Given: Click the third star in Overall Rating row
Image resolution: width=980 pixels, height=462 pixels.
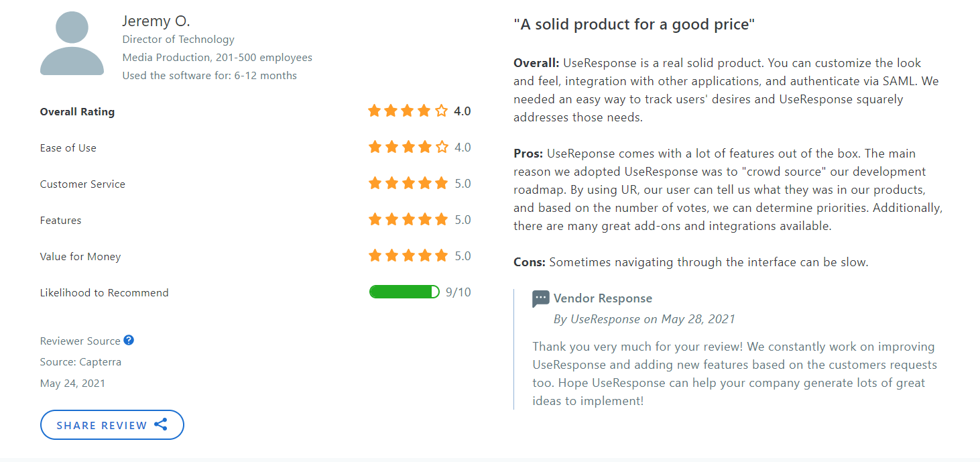Looking at the screenshot, I should (408, 111).
